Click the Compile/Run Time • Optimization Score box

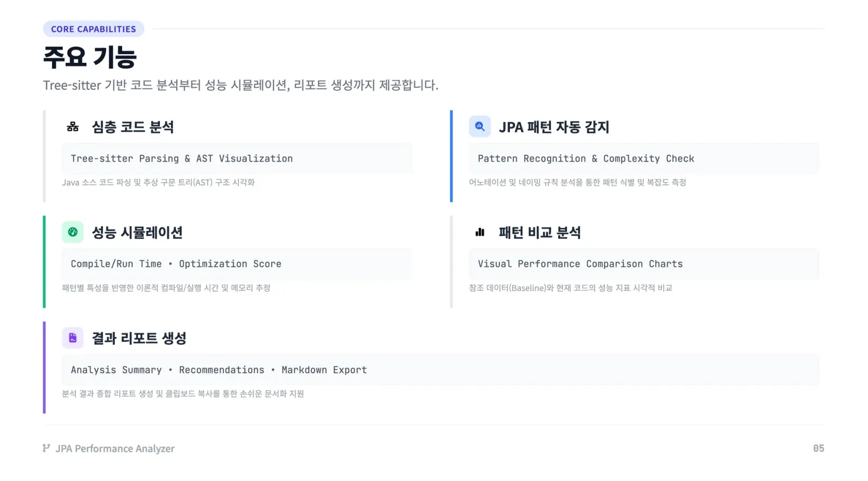[237, 264]
